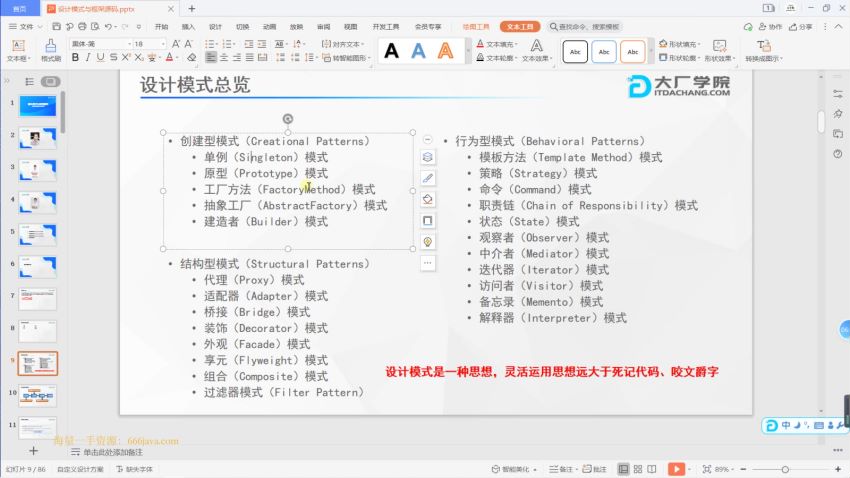Apply bold formatting with the B icon
Image resolution: width=850 pixels, height=478 pixels.
tap(75, 58)
